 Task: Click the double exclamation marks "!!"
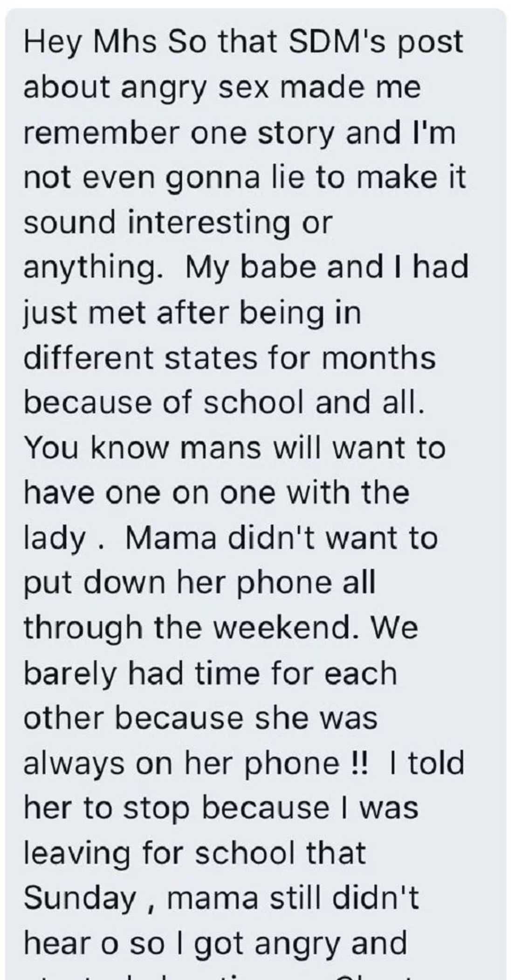pyautogui.click(x=358, y=764)
